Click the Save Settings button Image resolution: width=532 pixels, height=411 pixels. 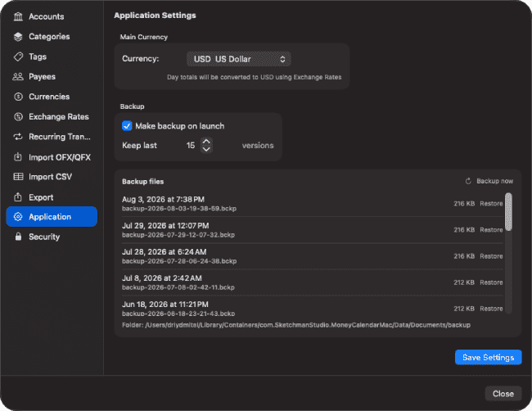(x=489, y=358)
